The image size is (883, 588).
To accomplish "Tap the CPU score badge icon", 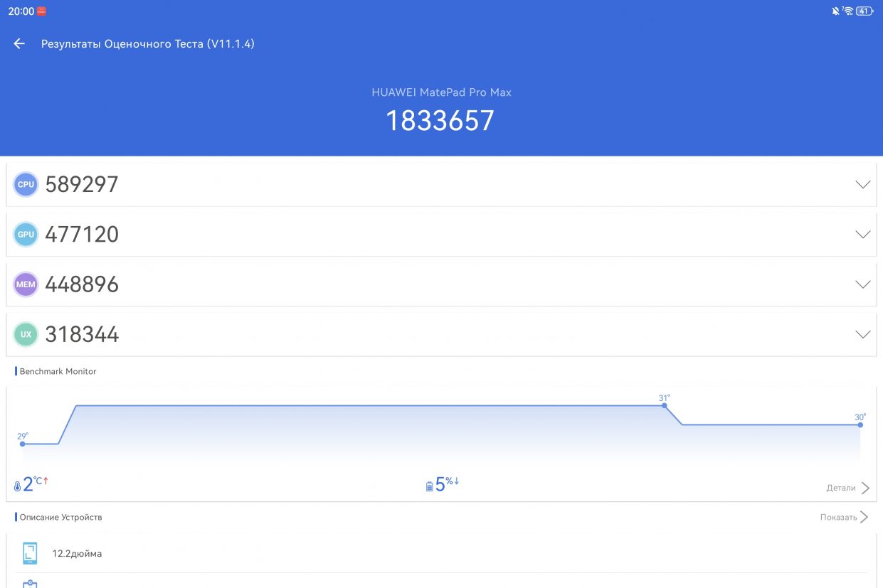I will click(26, 185).
